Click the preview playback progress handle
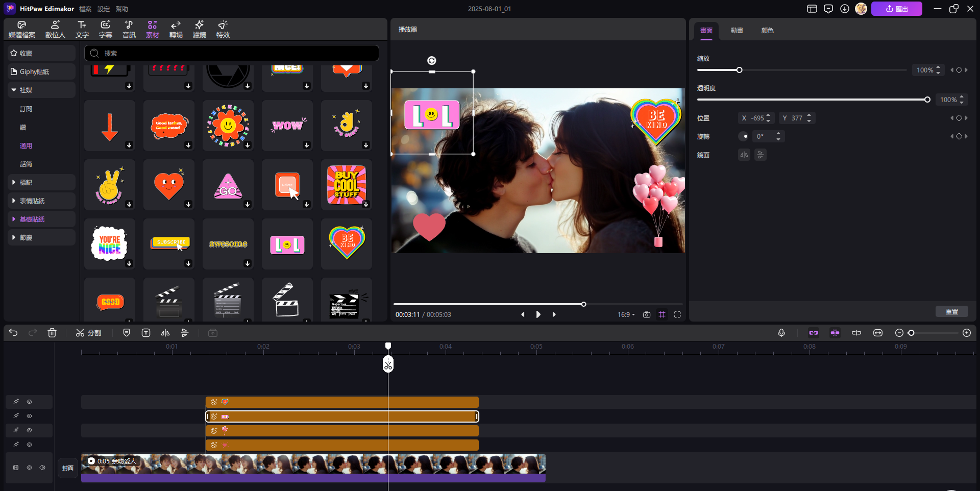 (583, 304)
